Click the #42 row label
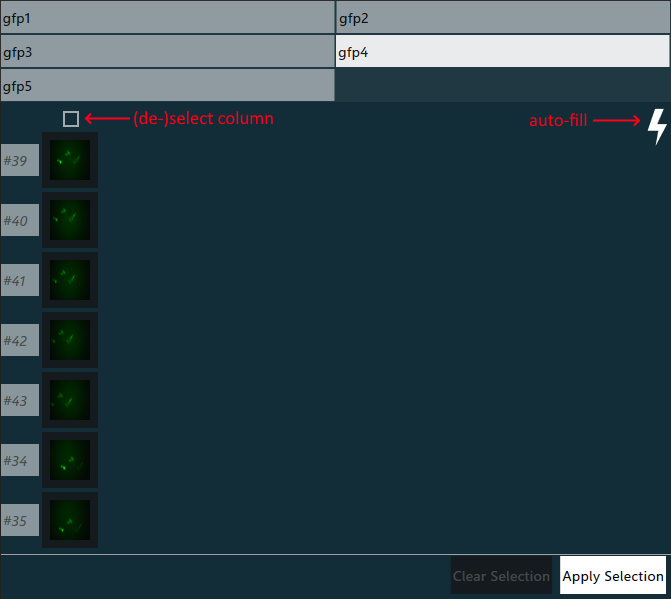The height and width of the screenshot is (599, 671). pyautogui.click(x=20, y=340)
